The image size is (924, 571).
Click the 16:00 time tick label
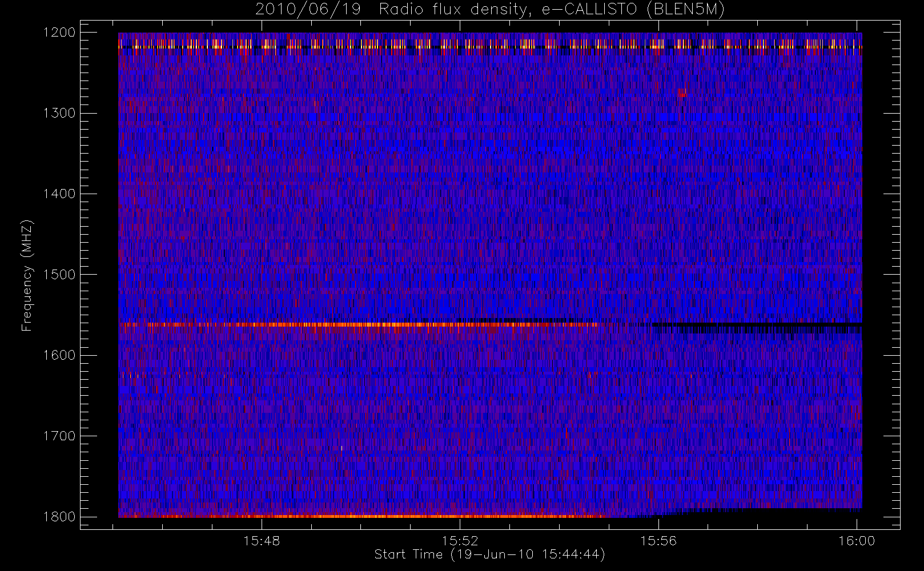(857, 541)
